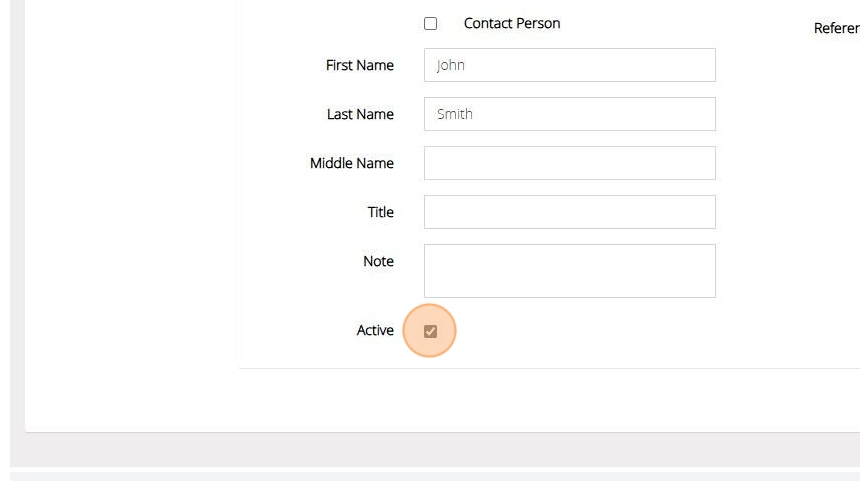
Task: Select the Middle Name text field
Action: click(x=569, y=163)
